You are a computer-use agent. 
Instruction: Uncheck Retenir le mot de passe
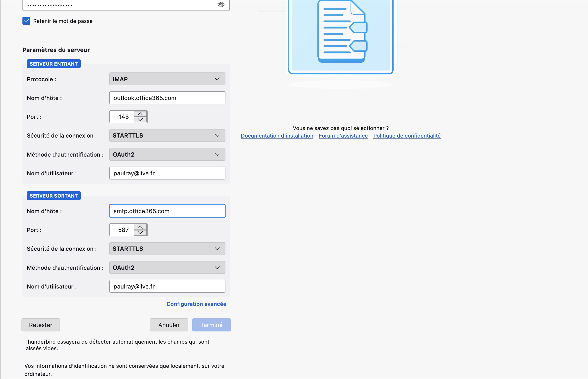coord(26,21)
